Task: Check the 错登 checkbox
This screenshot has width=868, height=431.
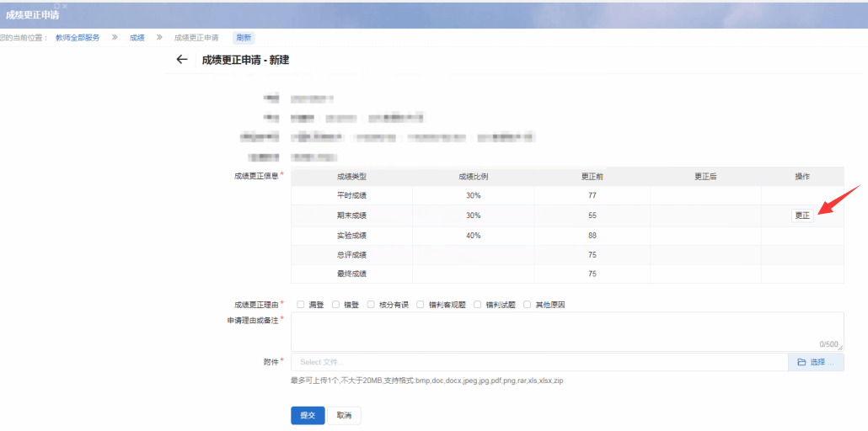Action: (x=336, y=305)
